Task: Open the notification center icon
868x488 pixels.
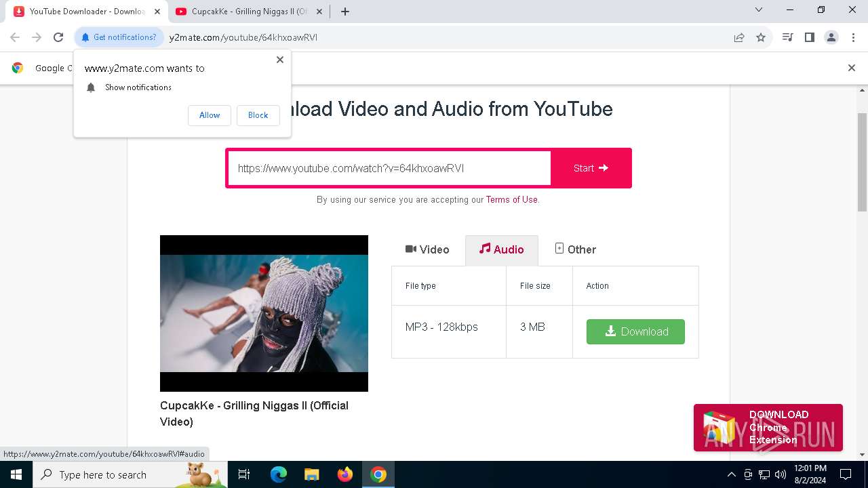Action: click(846, 474)
